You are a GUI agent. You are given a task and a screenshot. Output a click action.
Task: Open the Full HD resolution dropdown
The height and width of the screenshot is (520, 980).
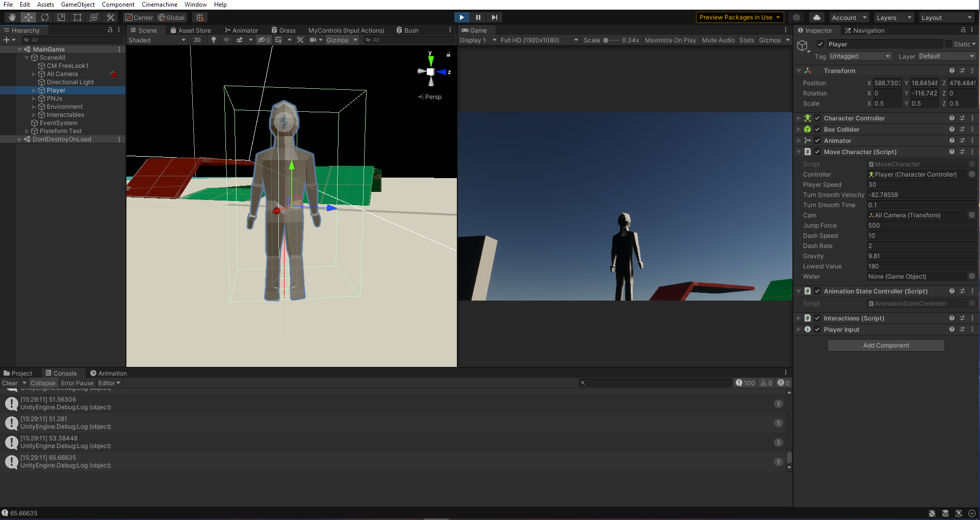[539, 40]
